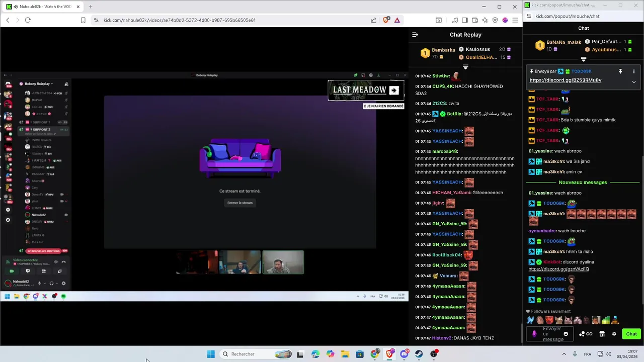Click the Followers seulement label
The height and width of the screenshot is (362, 644).
click(x=550, y=311)
